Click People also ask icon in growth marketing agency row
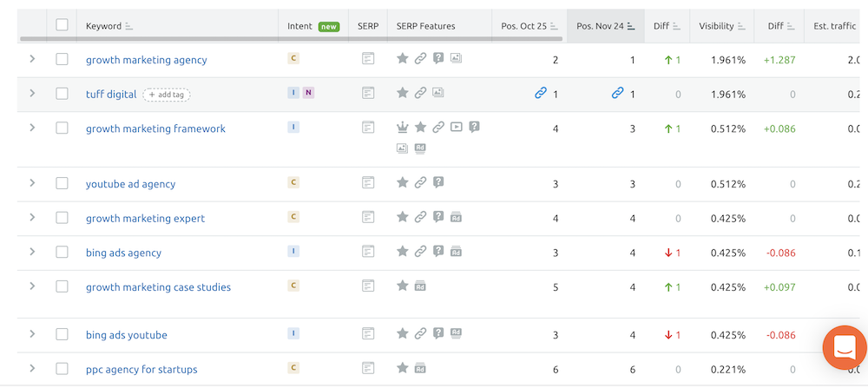Viewport: 868px width, 388px height. click(x=438, y=58)
